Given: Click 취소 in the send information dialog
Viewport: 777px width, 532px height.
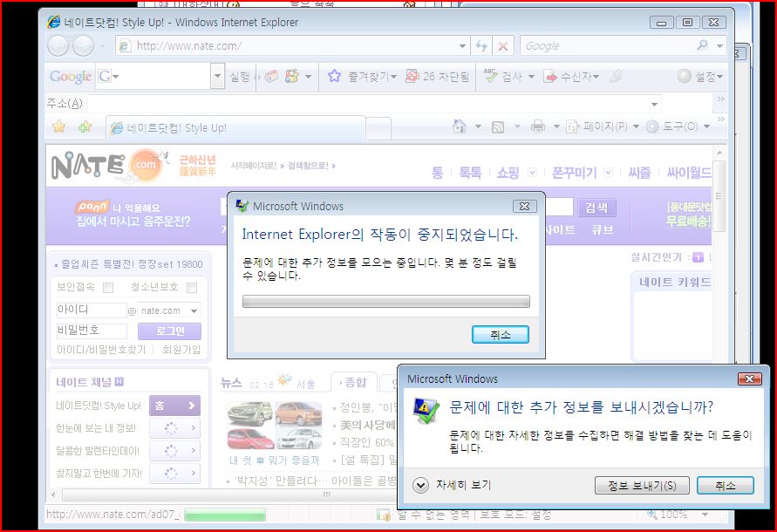Looking at the screenshot, I should (x=726, y=486).
